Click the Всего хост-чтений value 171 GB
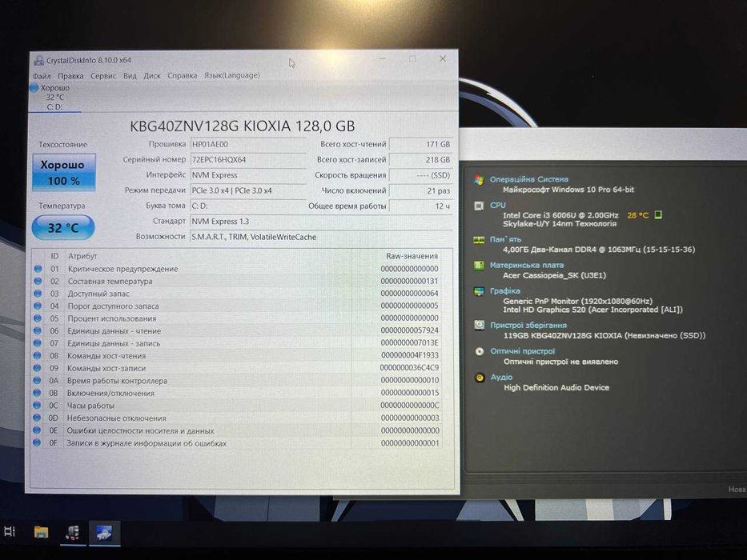747x560 pixels. [x=421, y=144]
